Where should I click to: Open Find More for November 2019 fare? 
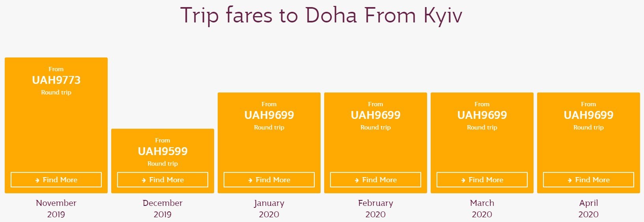56,179
